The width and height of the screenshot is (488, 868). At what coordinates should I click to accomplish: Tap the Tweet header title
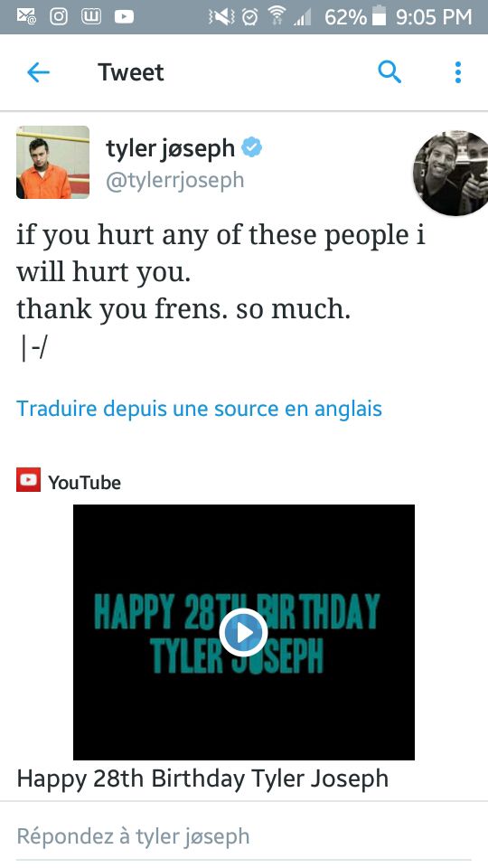pyautogui.click(x=131, y=72)
